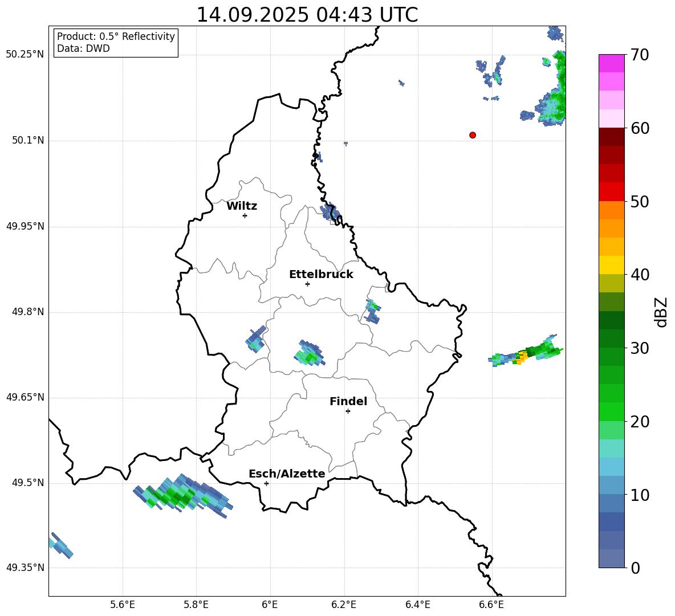Click the 6.6°E longitude label
675x616 pixels.
click(491, 605)
